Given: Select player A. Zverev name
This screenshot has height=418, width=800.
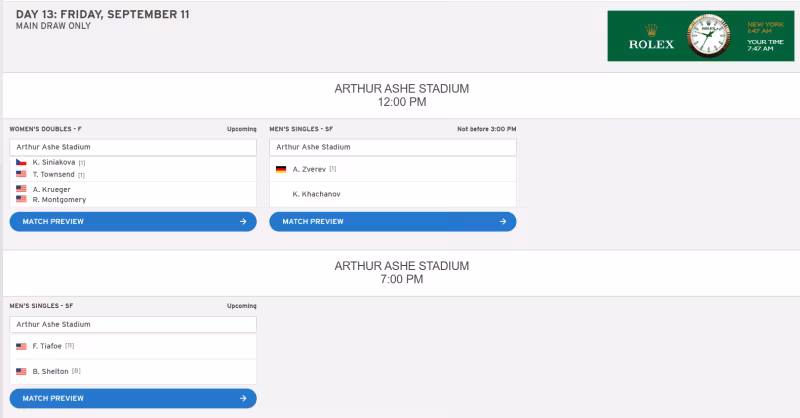Looking at the screenshot, I should [309, 169].
